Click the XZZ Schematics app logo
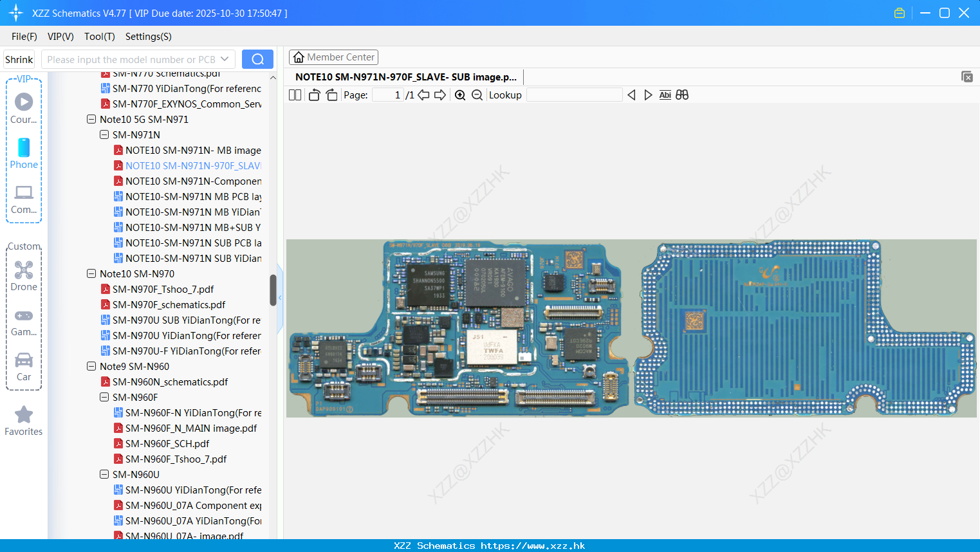The image size is (980, 552). pos(16,13)
